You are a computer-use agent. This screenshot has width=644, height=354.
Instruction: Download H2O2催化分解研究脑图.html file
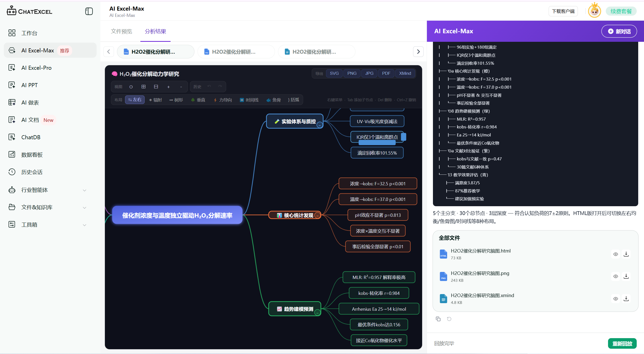point(626,254)
